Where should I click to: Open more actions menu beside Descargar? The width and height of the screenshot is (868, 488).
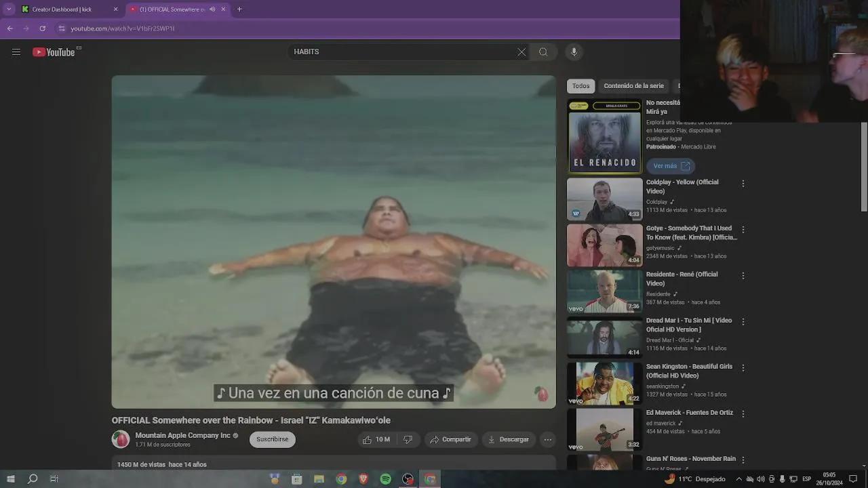point(548,439)
